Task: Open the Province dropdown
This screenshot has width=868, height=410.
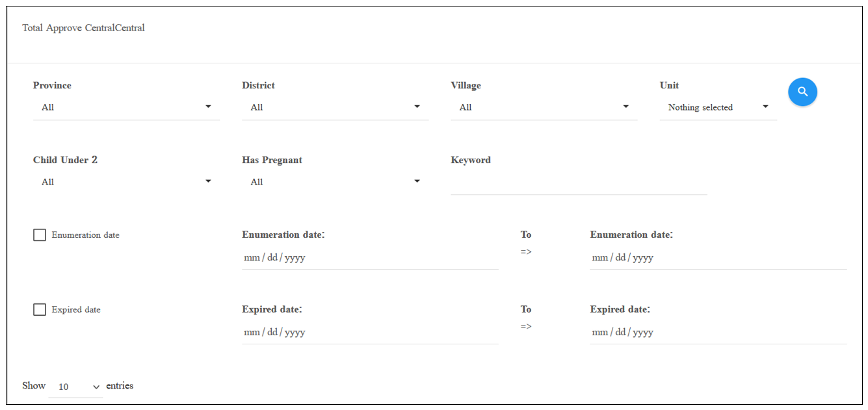Action: point(126,107)
